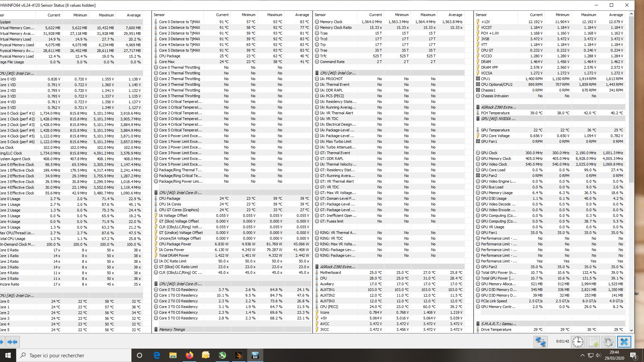Viewport: 644px width, 362px height.
Task: Select the Memory Clock sensor row
Action: 331,22
